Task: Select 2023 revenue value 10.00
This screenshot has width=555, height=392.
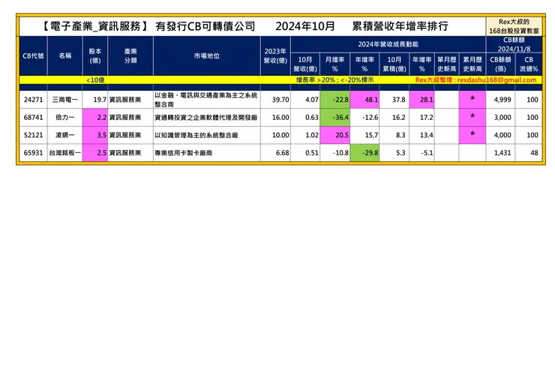Action: coord(280,135)
